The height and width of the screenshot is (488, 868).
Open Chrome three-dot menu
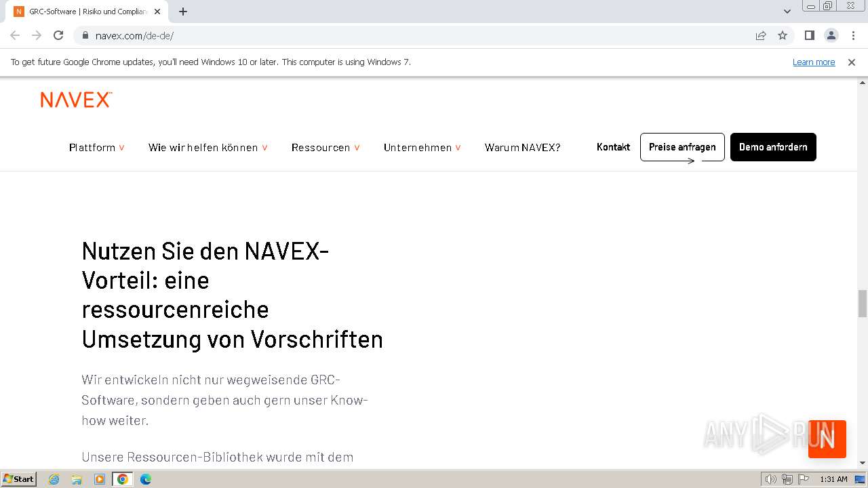pyautogui.click(x=853, y=35)
